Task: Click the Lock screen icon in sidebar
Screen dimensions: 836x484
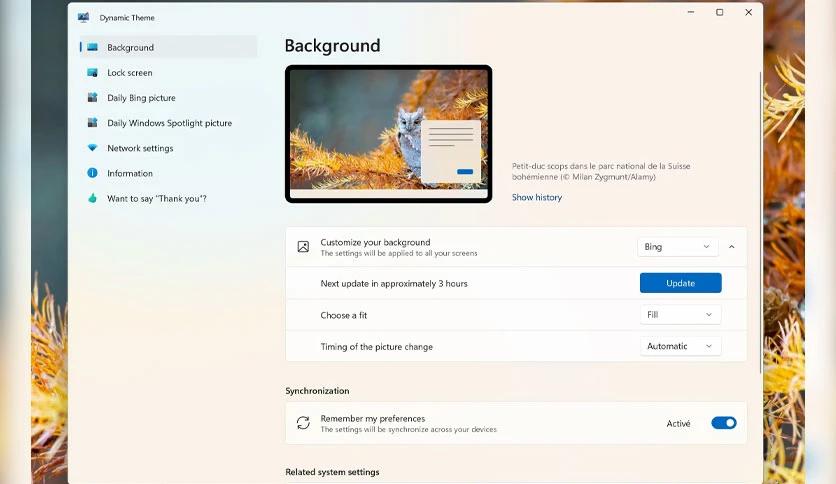Action: 92,72
